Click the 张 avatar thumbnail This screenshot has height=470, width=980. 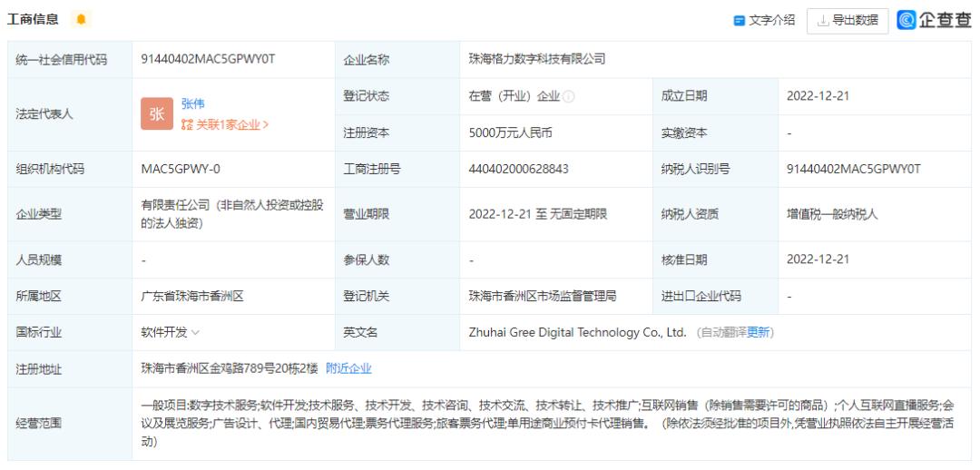click(x=157, y=113)
